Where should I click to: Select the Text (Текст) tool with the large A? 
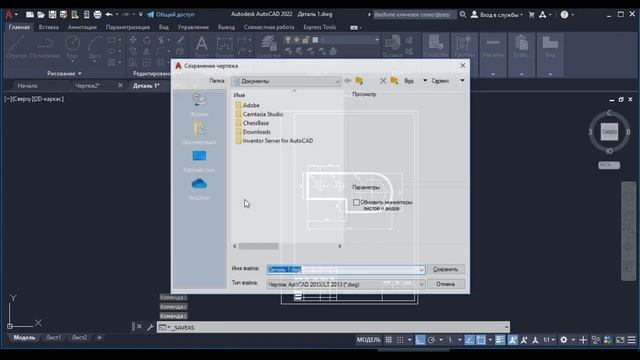(201, 47)
